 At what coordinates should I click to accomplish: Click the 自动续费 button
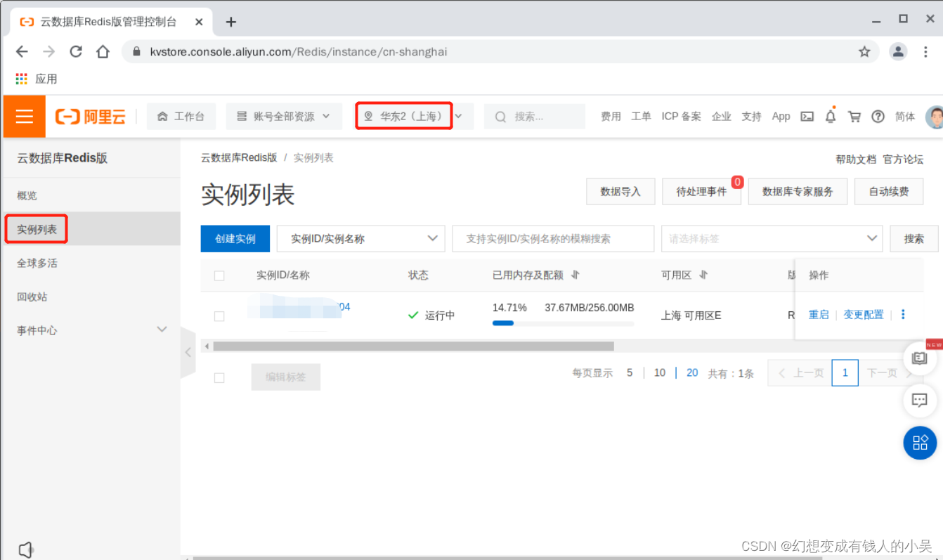point(889,191)
